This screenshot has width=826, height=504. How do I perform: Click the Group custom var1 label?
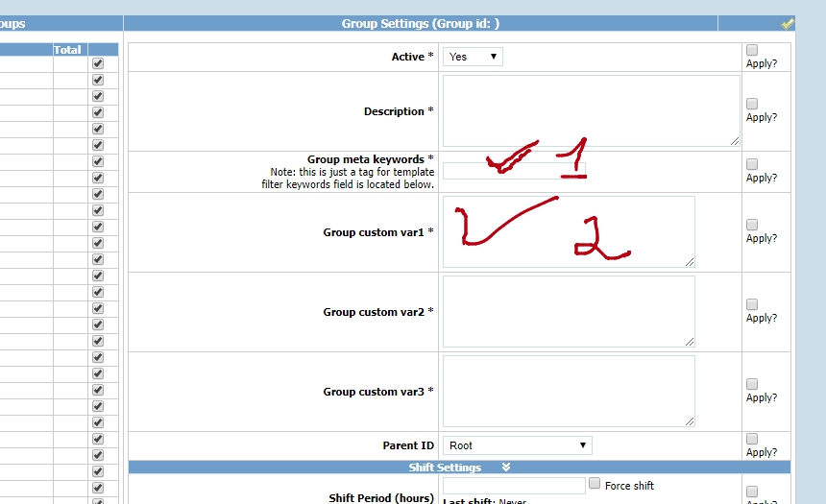click(x=378, y=232)
